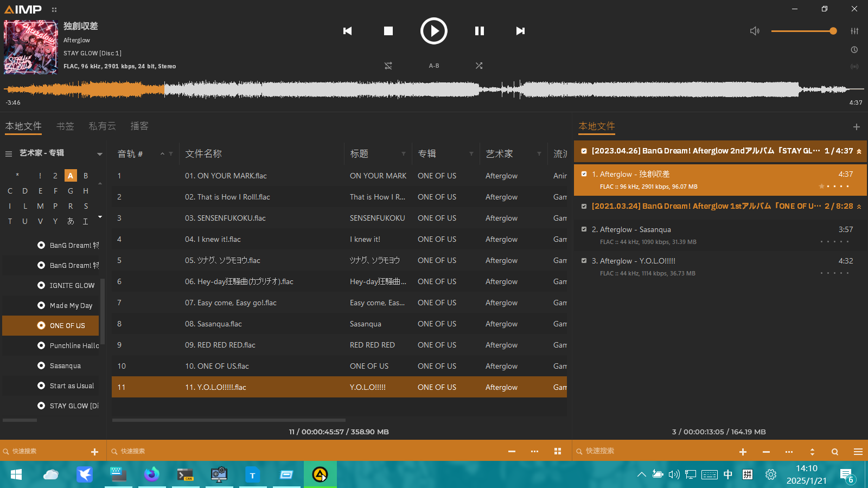Expand the alphabet index dropdown arrow
This screenshot has width=868, height=488.
tap(100, 217)
